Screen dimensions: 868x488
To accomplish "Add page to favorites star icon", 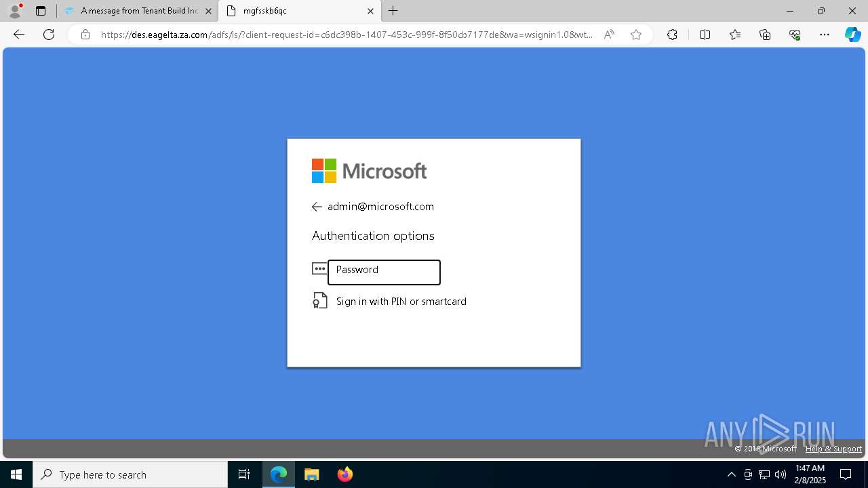I will tap(636, 35).
